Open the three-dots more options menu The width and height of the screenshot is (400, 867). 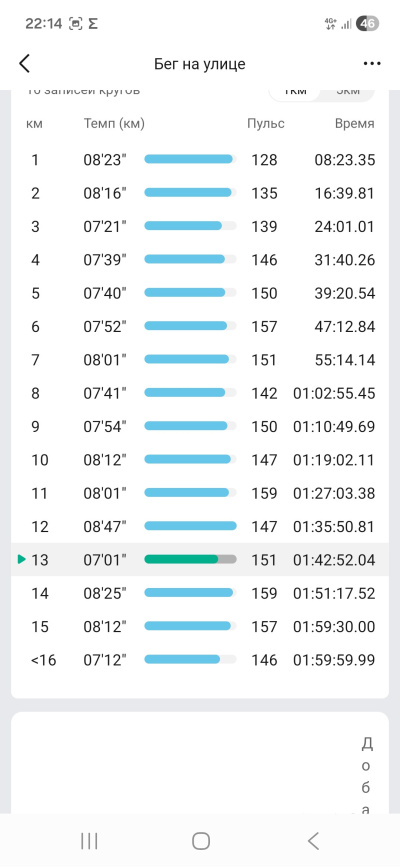click(x=372, y=64)
